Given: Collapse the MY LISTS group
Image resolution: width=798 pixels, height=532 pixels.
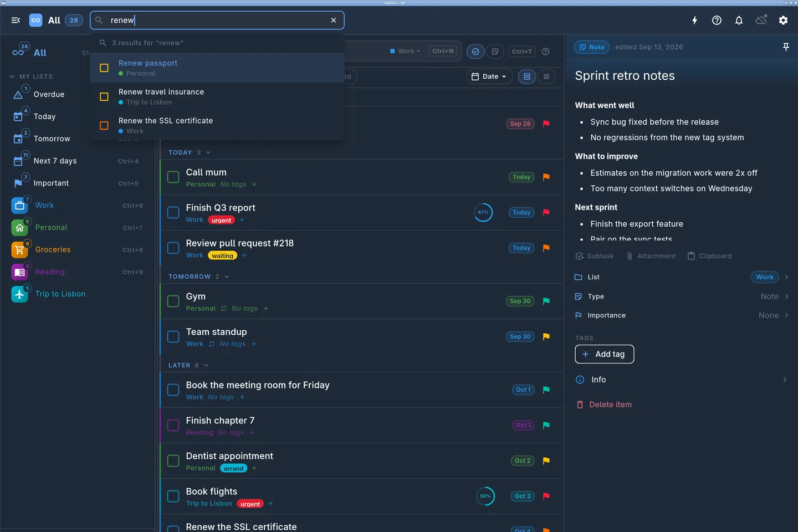Looking at the screenshot, I should [12, 76].
